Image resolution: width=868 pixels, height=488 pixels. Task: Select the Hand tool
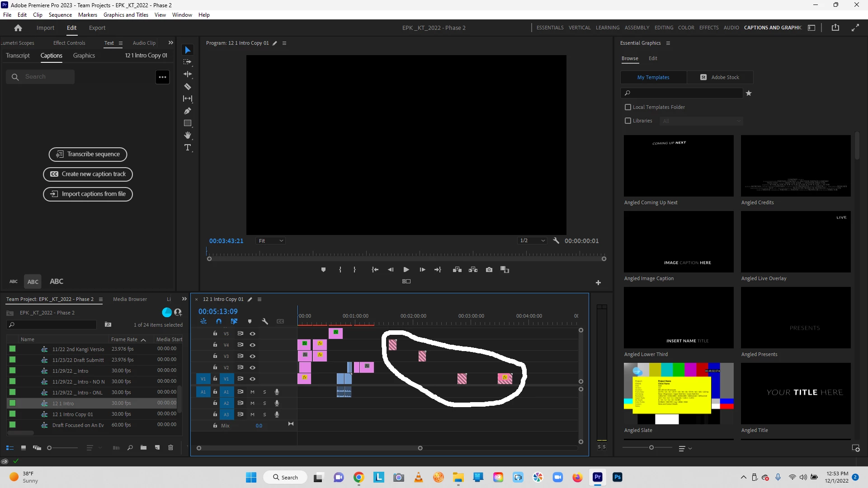tap(188, 136)
